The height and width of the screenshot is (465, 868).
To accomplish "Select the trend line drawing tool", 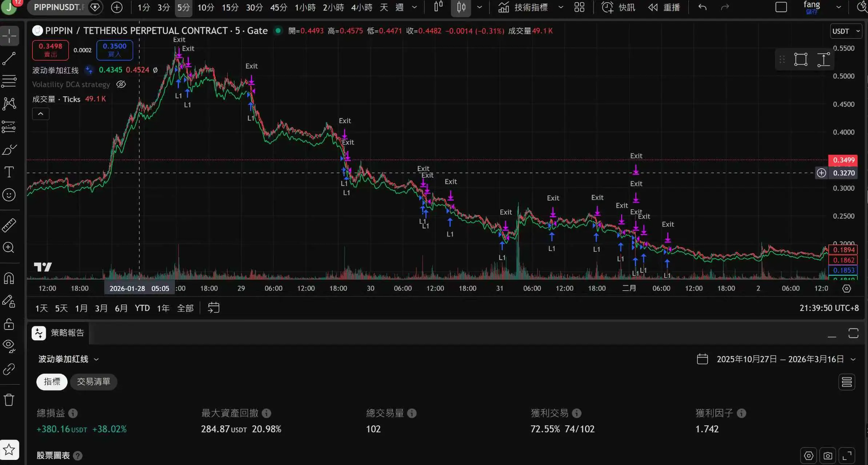I will (9, 58).
